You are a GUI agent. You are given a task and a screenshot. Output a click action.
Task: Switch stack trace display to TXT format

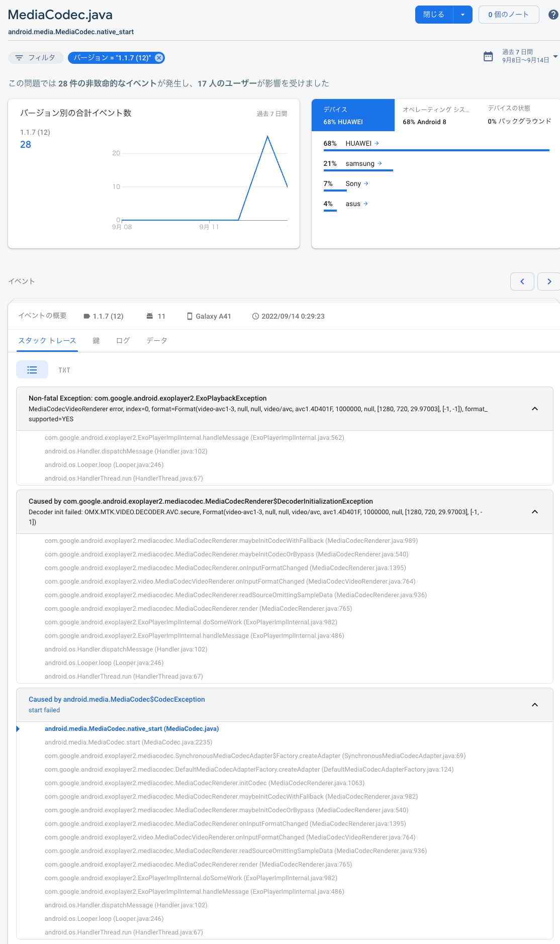tap(64, 370)
